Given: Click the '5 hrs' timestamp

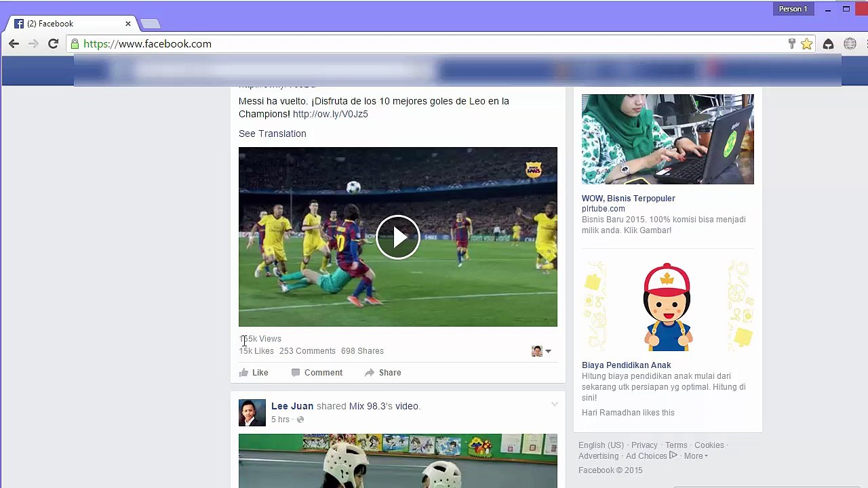Looking at the screenshot, I should pyautogui.click(x=280, y=420).
